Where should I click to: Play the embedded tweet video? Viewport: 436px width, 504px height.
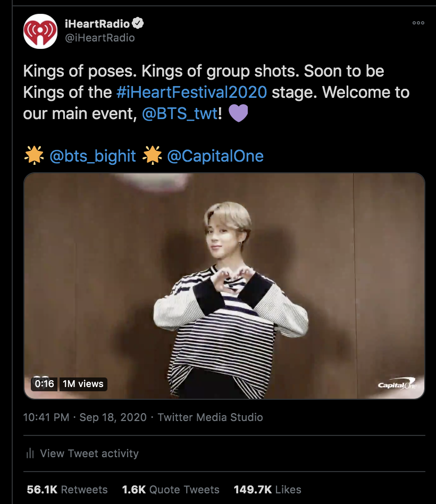(x=224, y=285)
